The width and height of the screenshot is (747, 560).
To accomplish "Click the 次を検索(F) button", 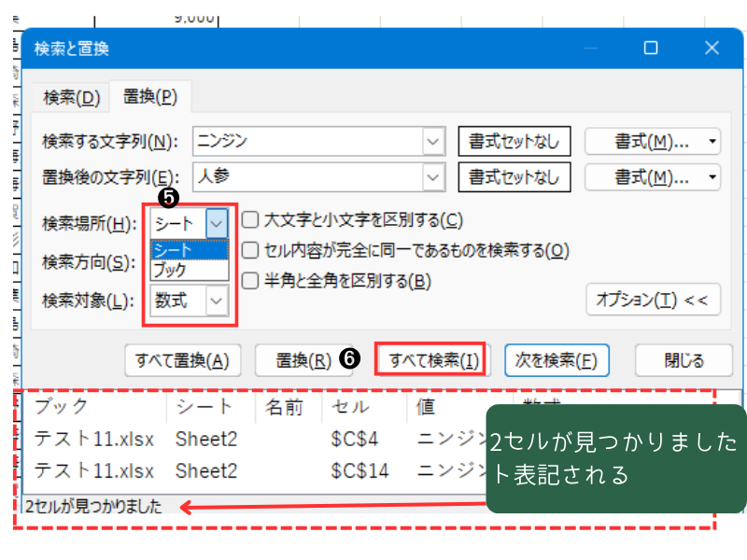I will click(x=557, y=360).
